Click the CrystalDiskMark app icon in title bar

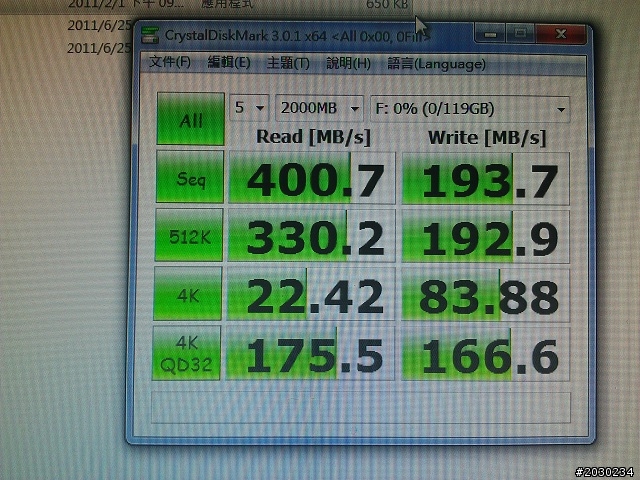pyautogui.click(x=149, y=35)
